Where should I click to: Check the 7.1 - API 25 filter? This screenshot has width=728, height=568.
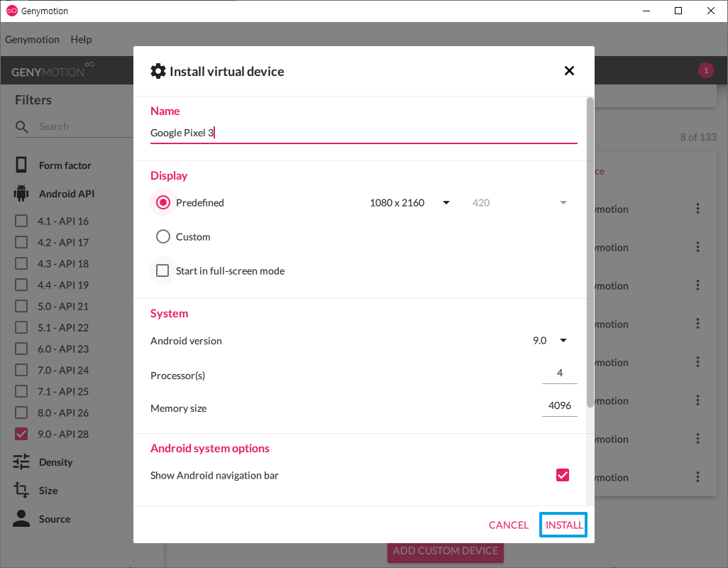[21, 391]
